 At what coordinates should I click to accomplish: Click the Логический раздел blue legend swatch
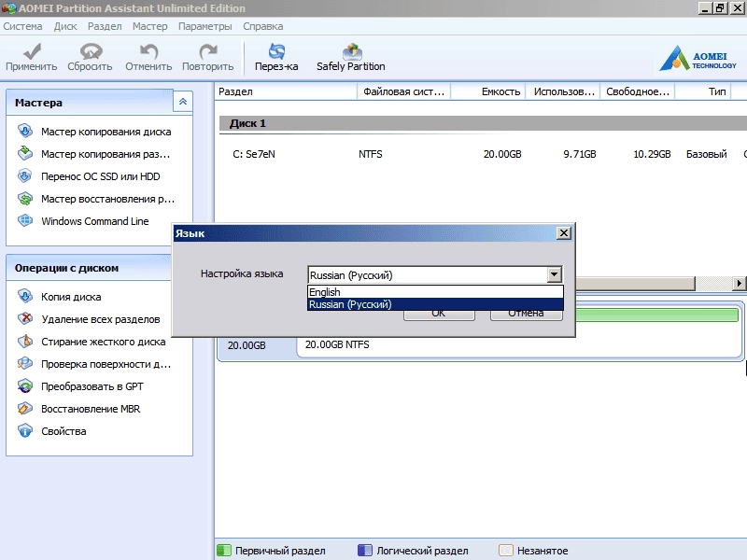[x=365, y=551]
